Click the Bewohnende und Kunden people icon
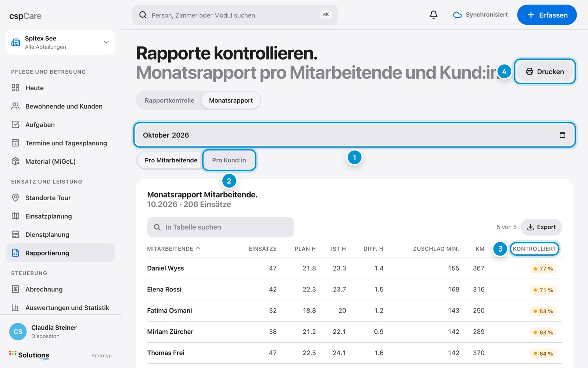Image resolution: width=588 pixels, height=368 pixels. (15, 106)
